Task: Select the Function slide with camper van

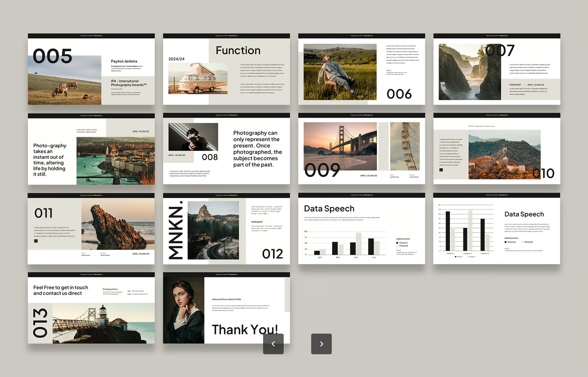Action: click(x=226, y=69)
